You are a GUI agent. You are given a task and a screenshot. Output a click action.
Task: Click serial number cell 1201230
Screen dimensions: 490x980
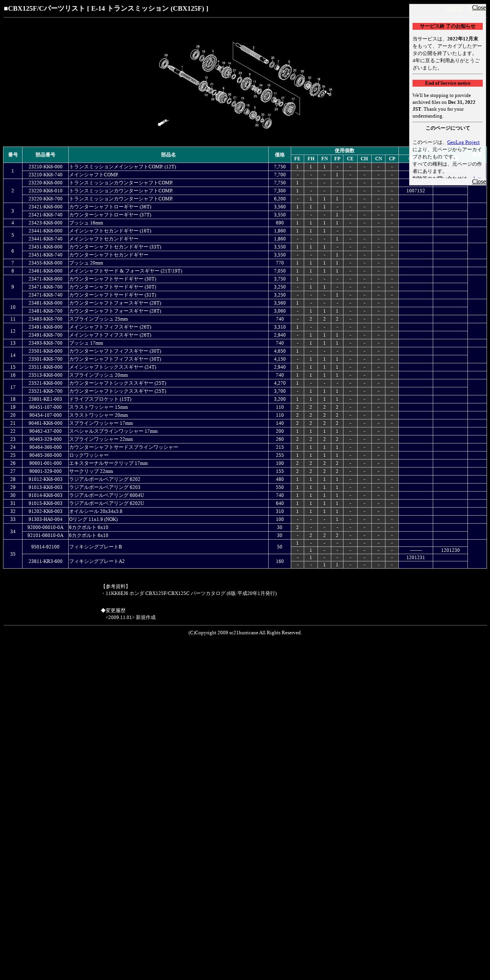[450, 550]
